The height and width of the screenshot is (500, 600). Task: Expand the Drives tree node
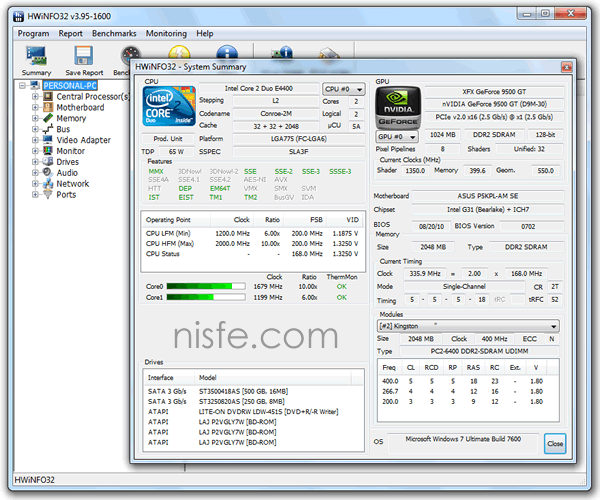click(35, 161)
